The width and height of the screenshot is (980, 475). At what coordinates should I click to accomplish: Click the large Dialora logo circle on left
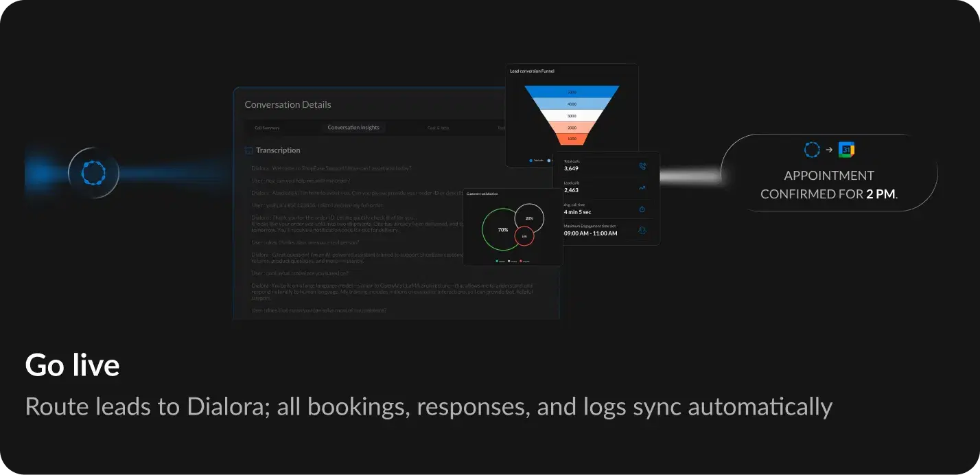pyautogui.click(x=93, y=173)
